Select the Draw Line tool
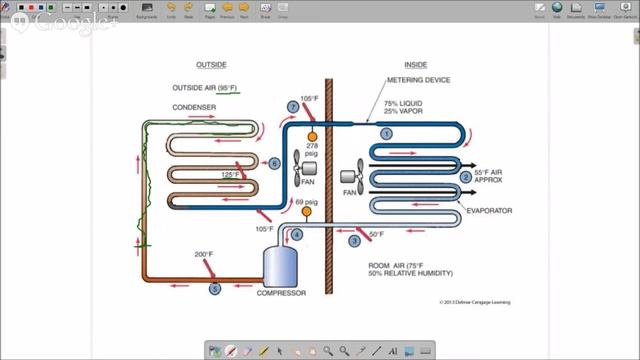 (x=376, y=351)
